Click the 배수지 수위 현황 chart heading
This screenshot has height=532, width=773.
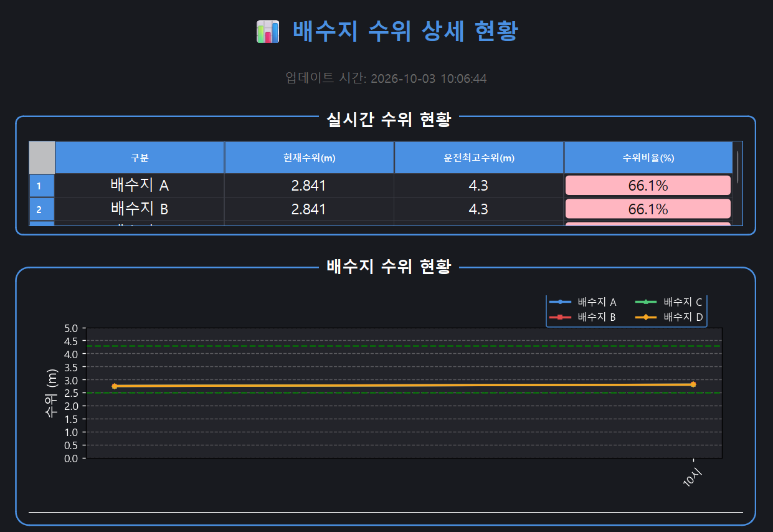coord(389,267)
